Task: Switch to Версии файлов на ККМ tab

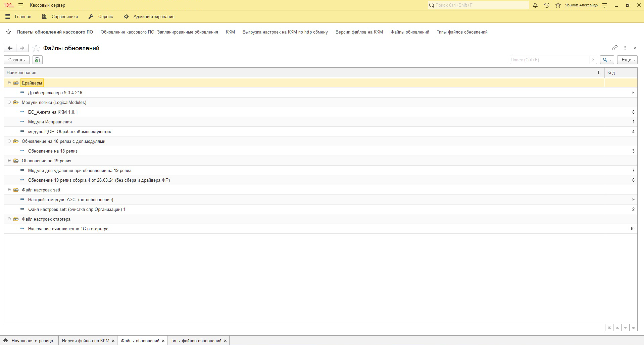Action: point(86,341)
